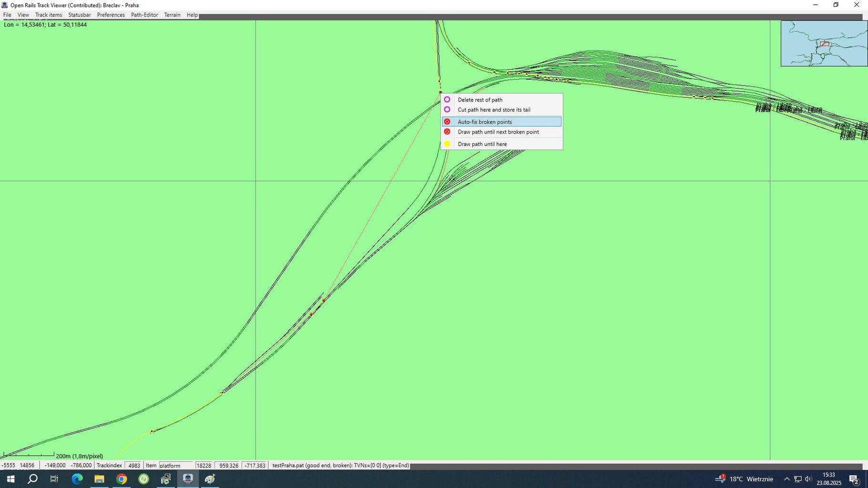
Task: Launch Google Chrome from taskbar
Action: click(x=122, y=479)
